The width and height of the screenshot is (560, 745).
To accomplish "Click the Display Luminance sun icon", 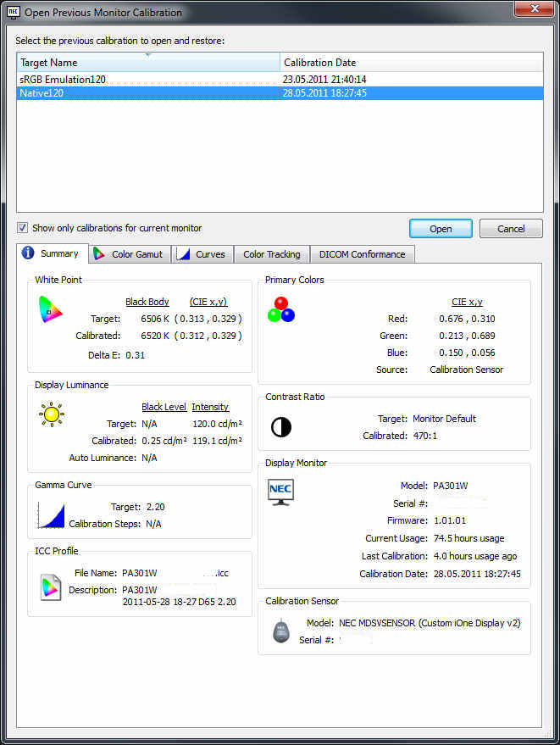I will [51, 414].
